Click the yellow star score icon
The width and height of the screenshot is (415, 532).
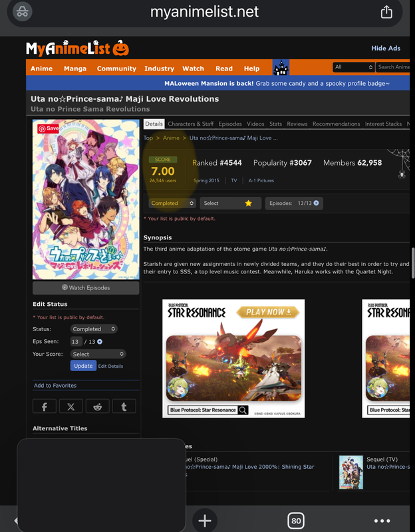248,203
